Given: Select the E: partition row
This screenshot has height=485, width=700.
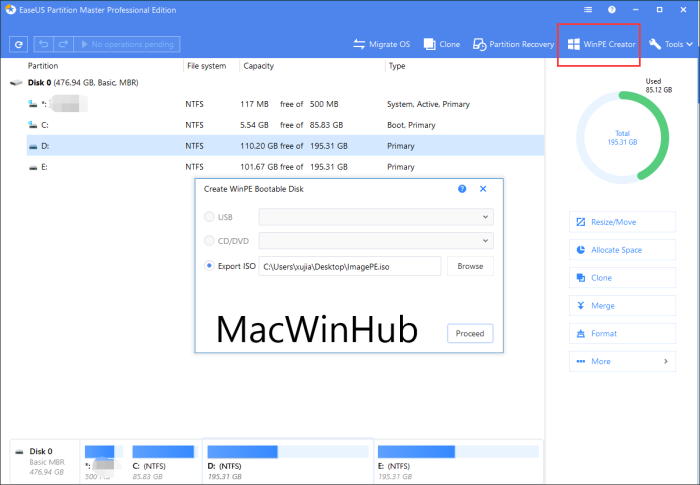Looking at the screenshot, I should [285, 167].
